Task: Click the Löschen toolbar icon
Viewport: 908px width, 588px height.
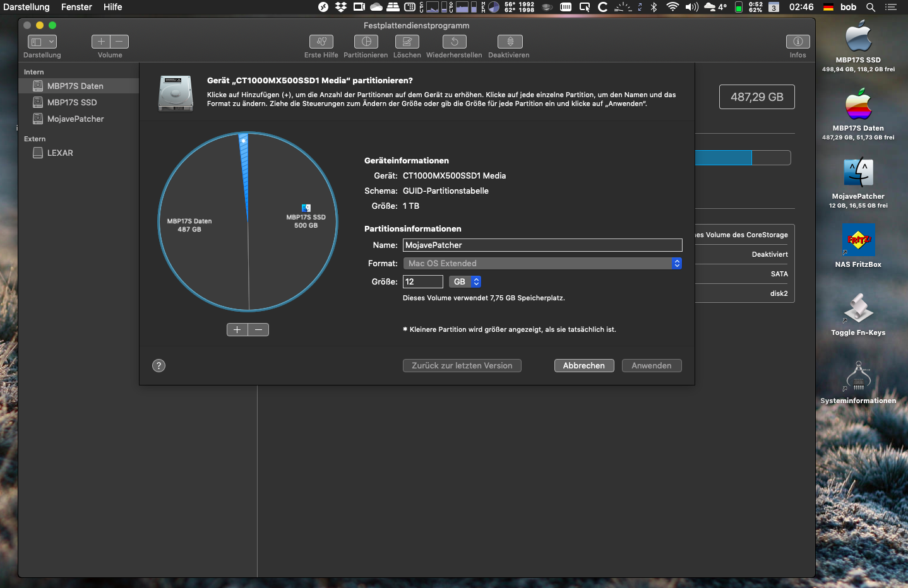Action: coord(407,42)
